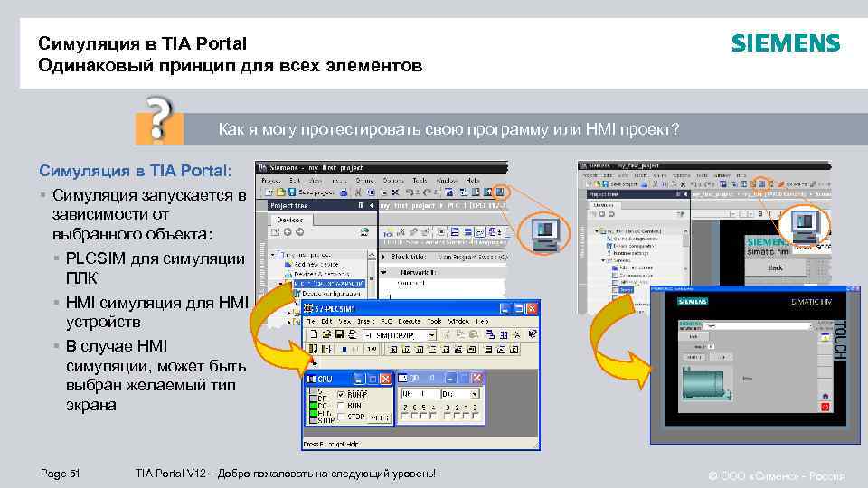
Task: Select Device configuration under PLC in left tree
Action: pos(326,293)
